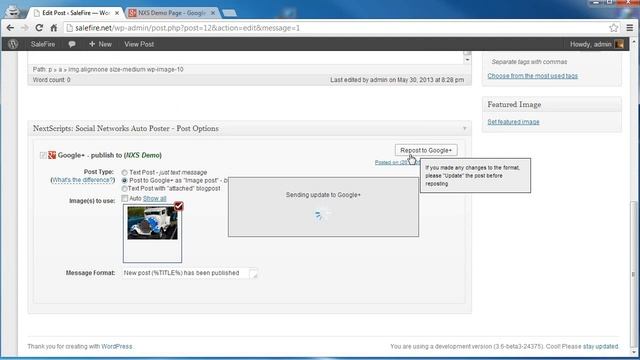This screenshot has width=640, height=360.
Task: Close the Edit Post tab
Action: pyautogui.click(x=117, y=13)
